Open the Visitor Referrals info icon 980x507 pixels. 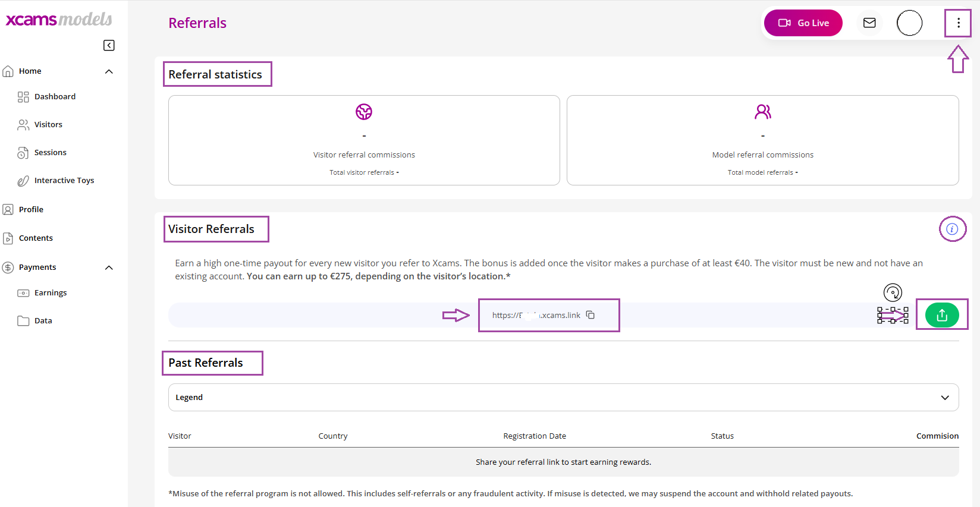(952, 229)
